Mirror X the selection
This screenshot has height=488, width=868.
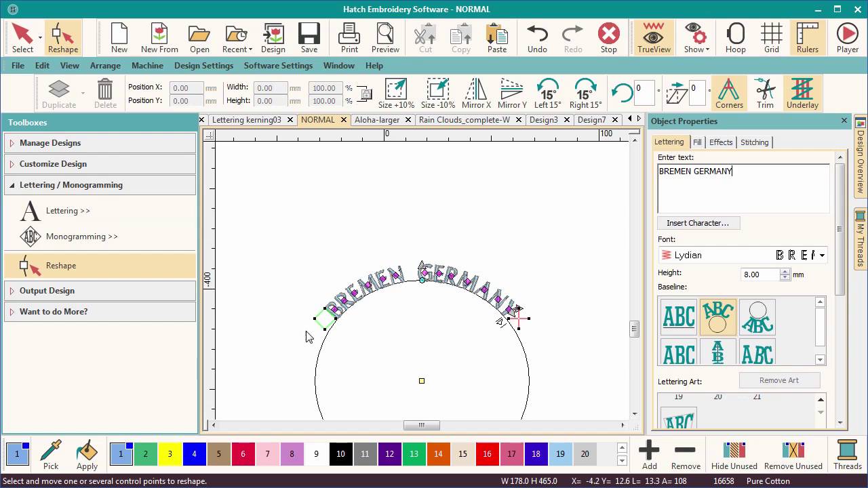[476, 93]
